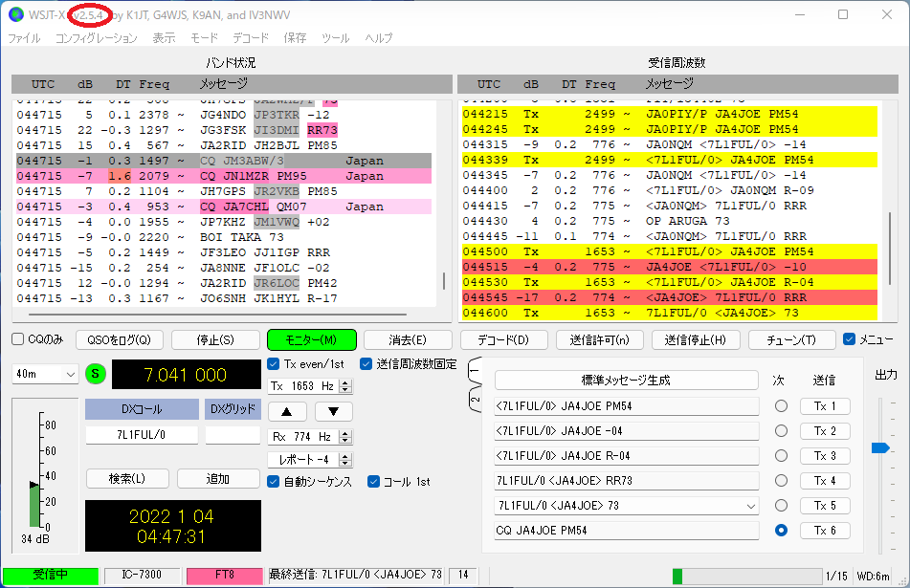Click the CQ JN1MZR PM95 decode row
Viewport: 910px width, 588px height.
point(224,176)
